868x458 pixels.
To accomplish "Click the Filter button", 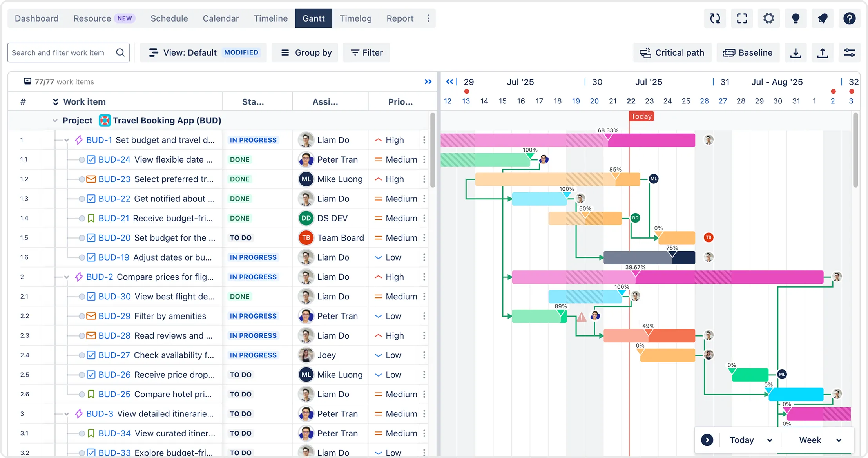I will [366, 52].
